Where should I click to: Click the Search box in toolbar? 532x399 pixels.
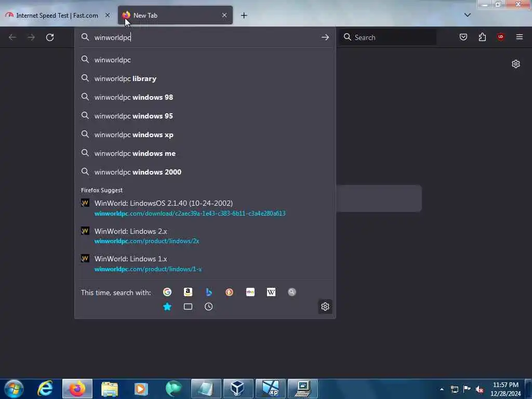tap(388, 37)
